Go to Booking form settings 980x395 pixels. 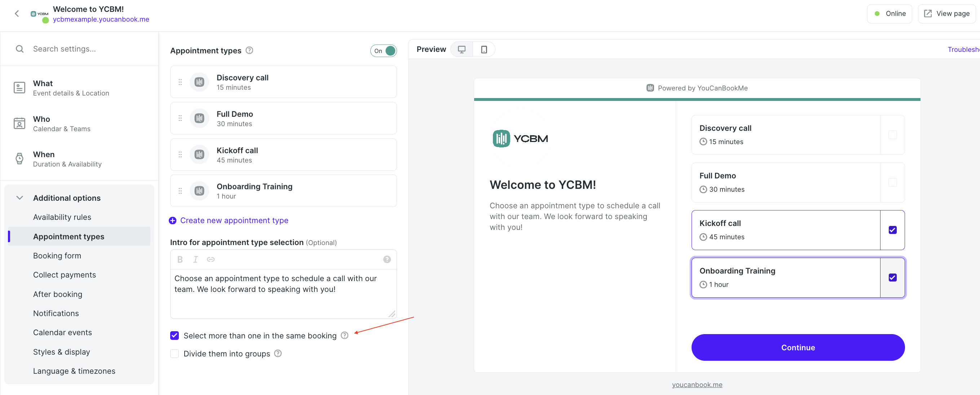click(57, 256)
